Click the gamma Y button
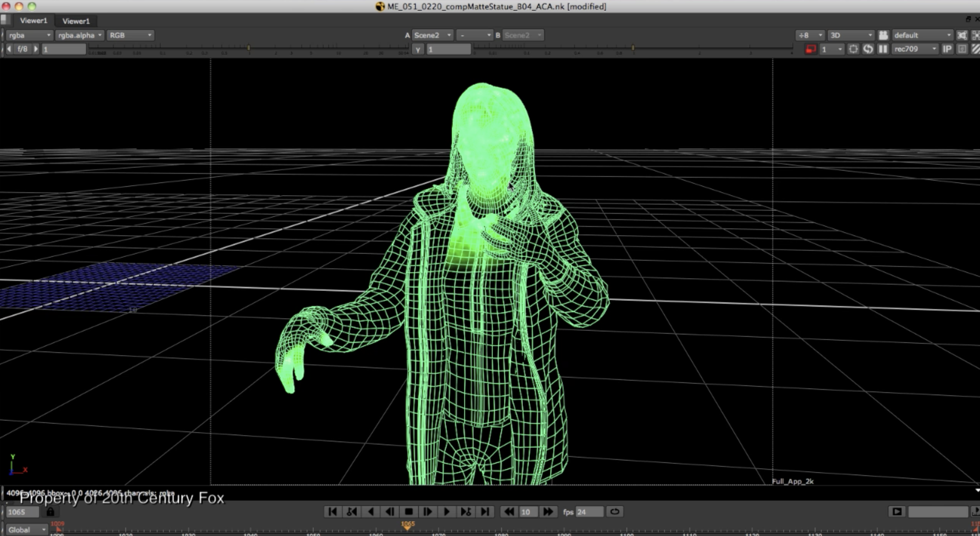The height and width of the screenshot is (536, 980). 418,49
